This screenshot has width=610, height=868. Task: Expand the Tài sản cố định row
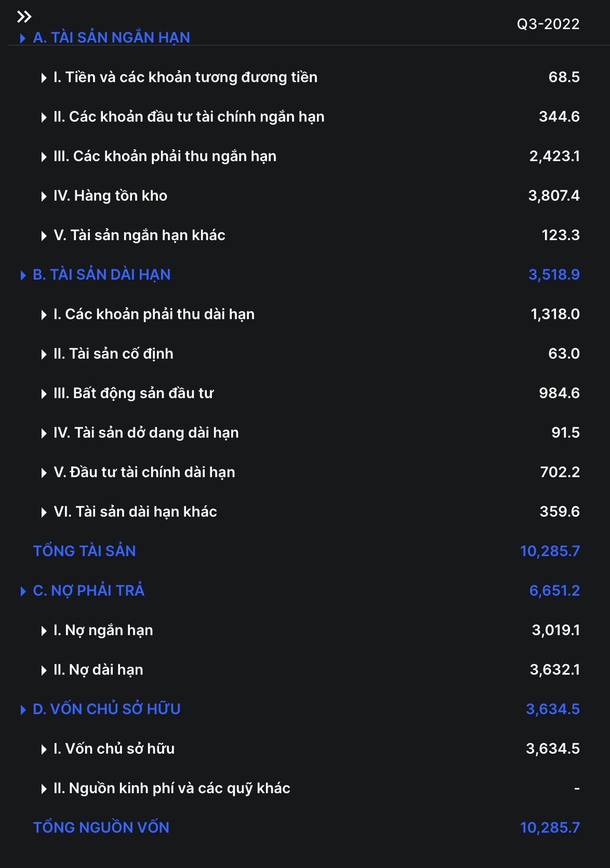pyautogui.click(x=44, y=354)
